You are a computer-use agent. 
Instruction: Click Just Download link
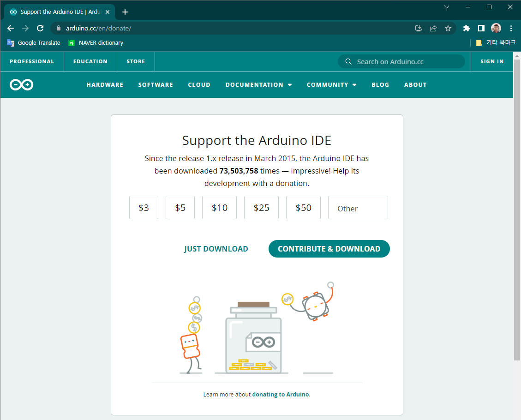(216, 249)
